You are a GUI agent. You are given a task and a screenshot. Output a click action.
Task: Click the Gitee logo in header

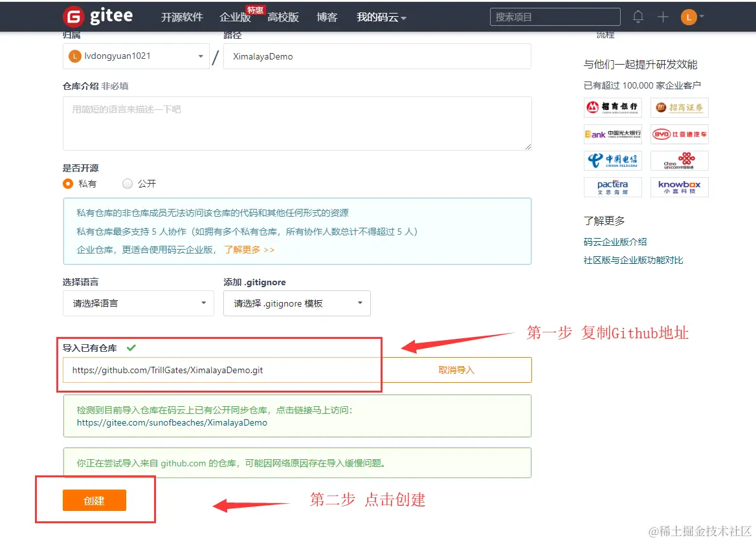pos(98,16)
